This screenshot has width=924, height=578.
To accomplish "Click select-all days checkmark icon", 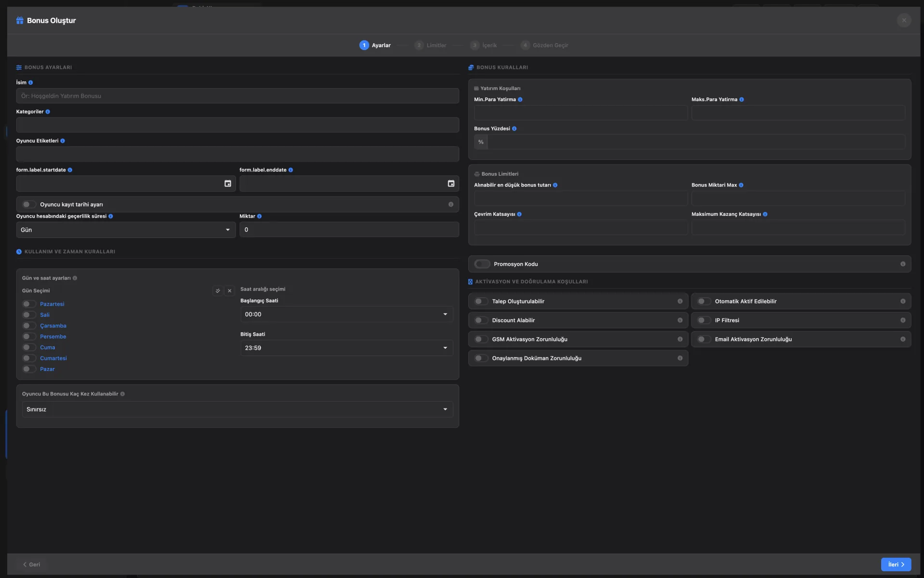I will coord(218,291).
